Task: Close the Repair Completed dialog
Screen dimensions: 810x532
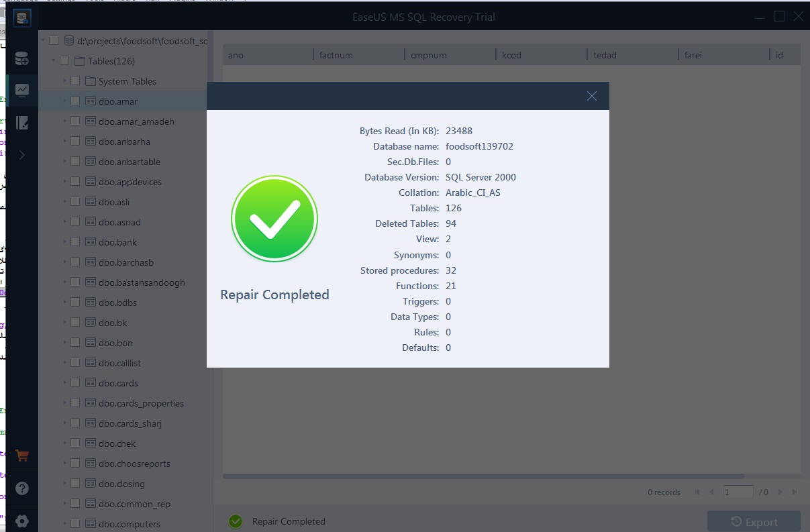Action: 592,96
